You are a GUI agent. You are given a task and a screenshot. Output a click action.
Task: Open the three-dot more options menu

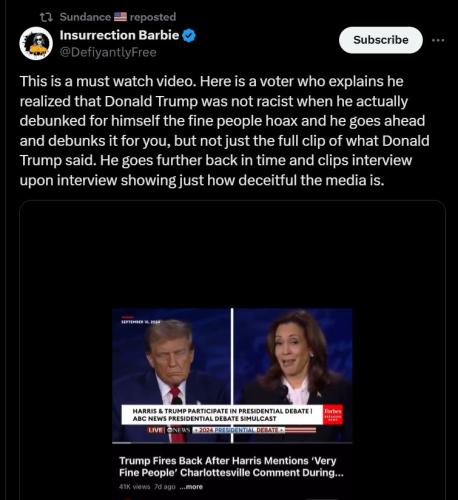(438, 40)
